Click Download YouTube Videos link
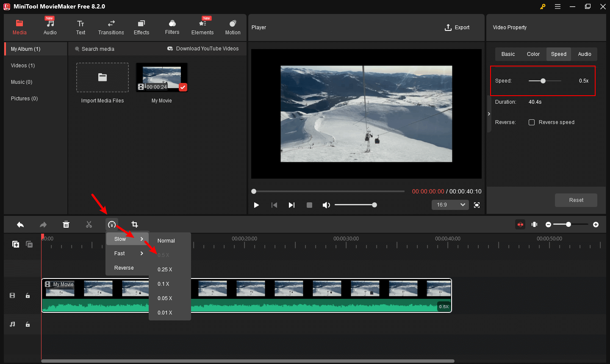610x364 pixels. tap(203, 49)
